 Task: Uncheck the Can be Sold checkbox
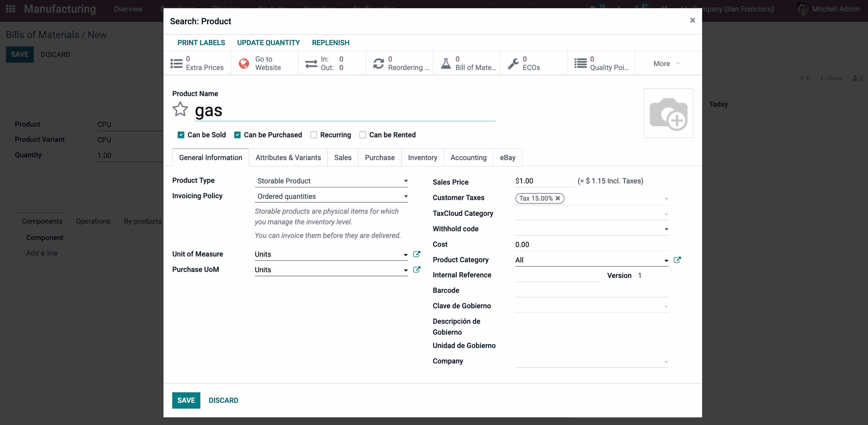click(x=181, y=135)
